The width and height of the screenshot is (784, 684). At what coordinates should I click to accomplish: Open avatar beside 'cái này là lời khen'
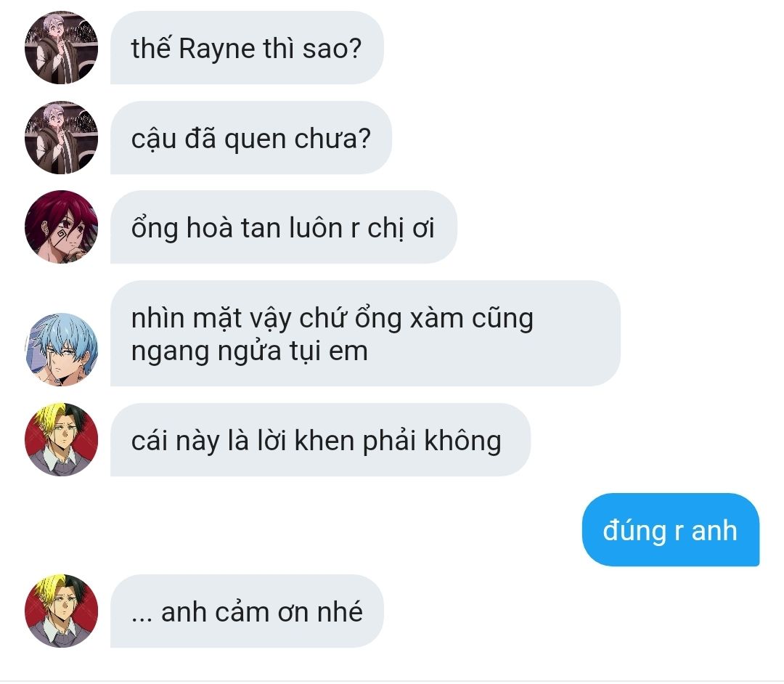61,439
